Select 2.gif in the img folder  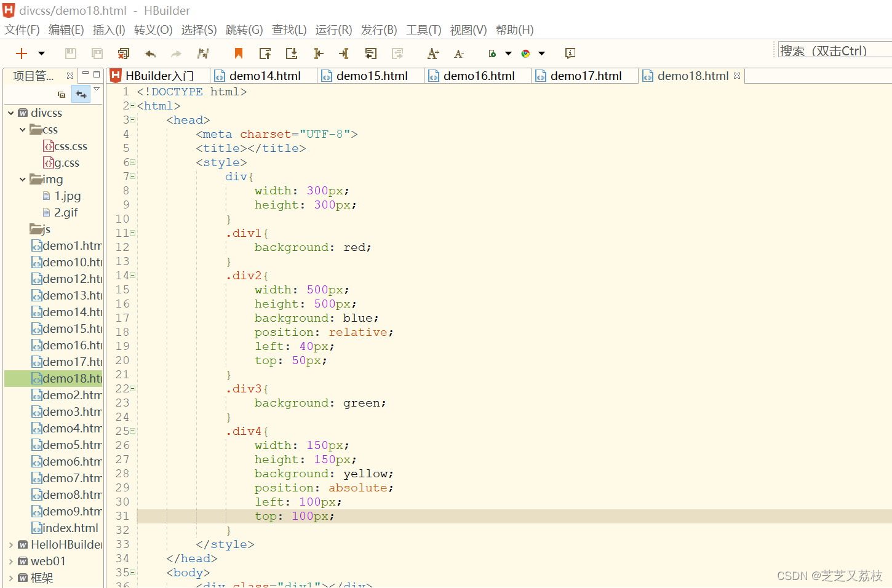(60, 213)
